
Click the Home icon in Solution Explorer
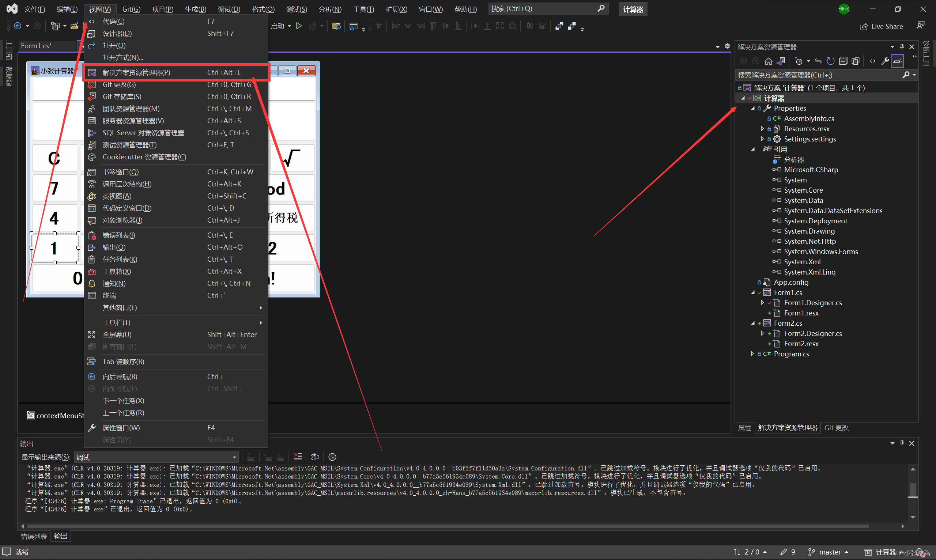tap(769, 61)
